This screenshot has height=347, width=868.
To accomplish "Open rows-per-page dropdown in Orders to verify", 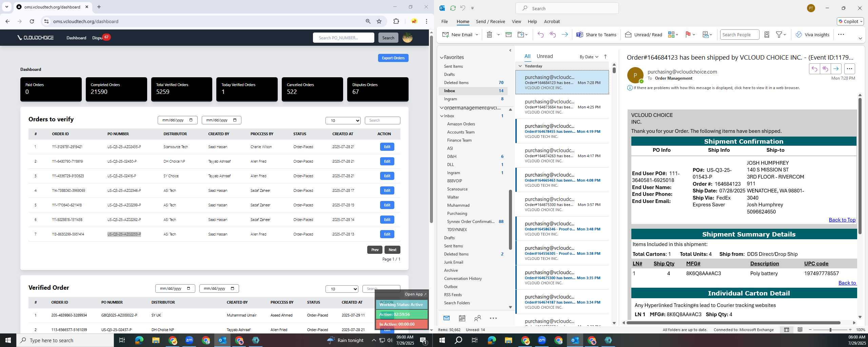I will tap(343, 120).
